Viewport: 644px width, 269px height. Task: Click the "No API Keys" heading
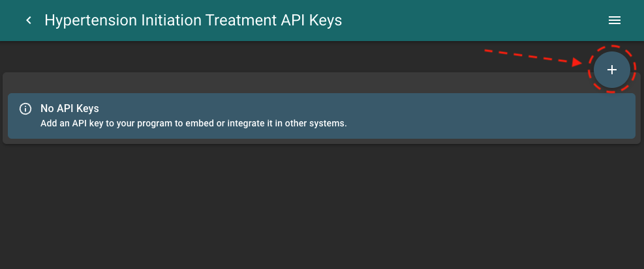click(69, 109)
